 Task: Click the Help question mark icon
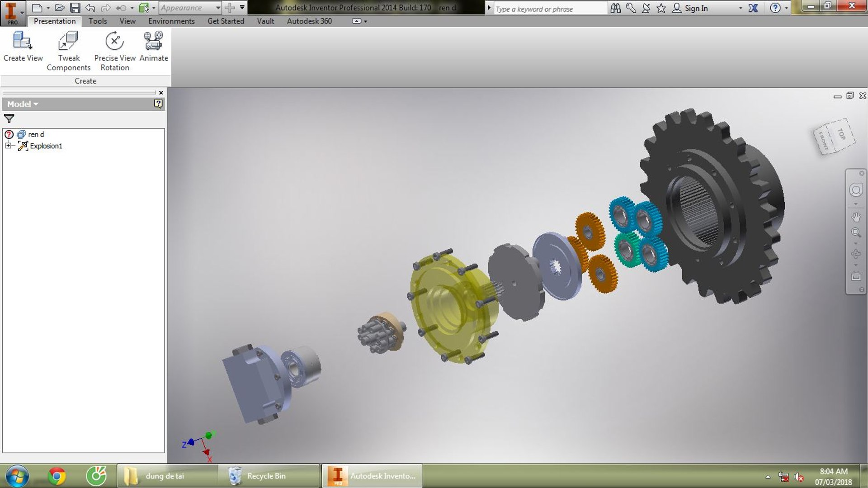[775, 8]
